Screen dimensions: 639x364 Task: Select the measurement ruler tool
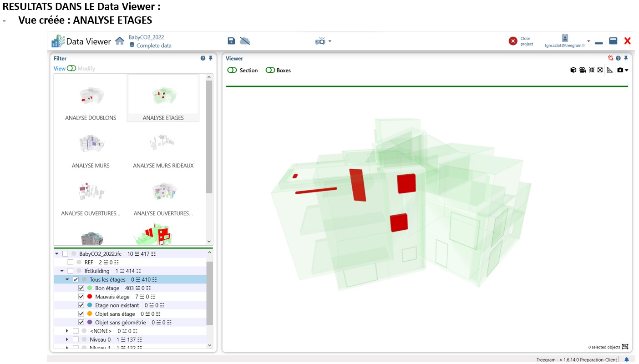click(610, 70)
